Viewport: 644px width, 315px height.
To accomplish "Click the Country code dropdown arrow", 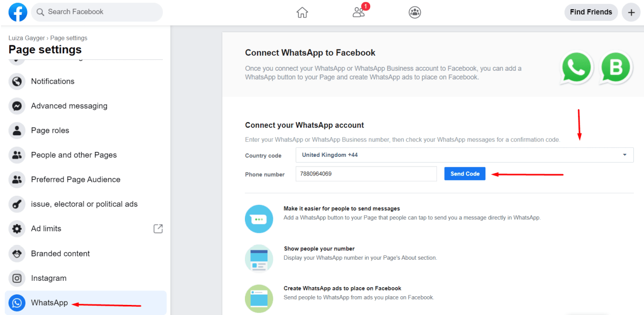I will (624, 155).
